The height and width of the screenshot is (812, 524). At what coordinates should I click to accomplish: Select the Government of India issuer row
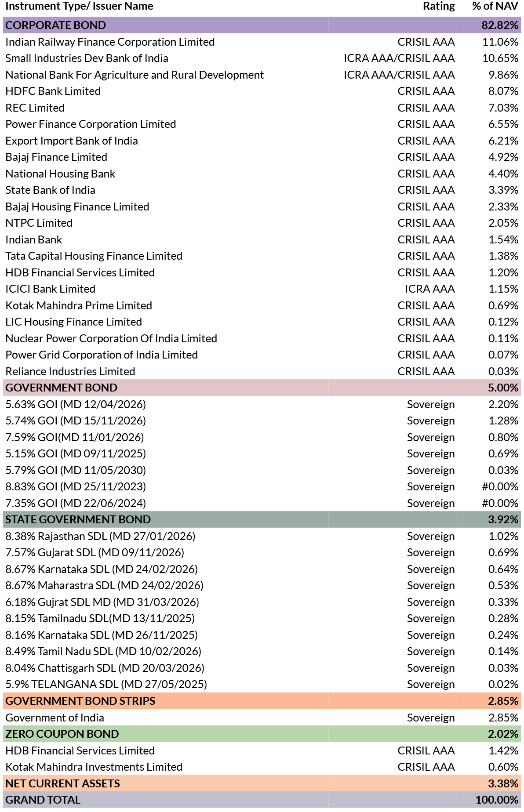pos(55,718)
